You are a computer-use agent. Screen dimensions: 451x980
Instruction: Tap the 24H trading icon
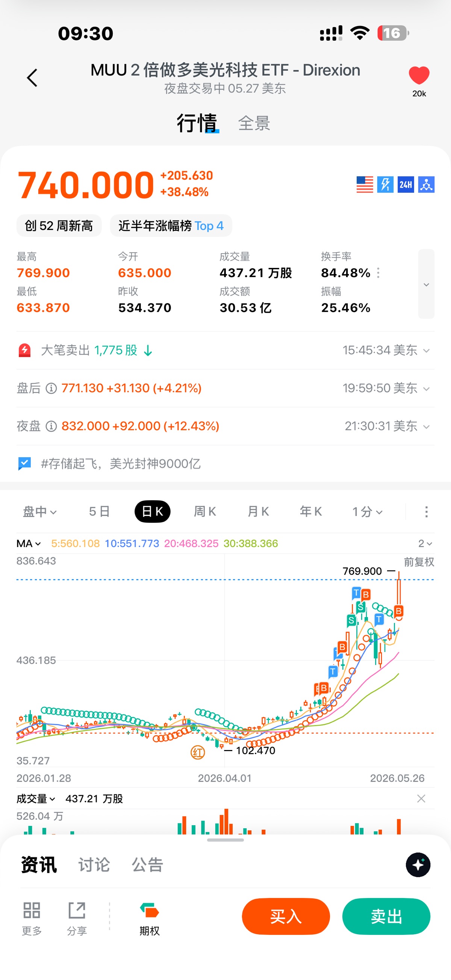tap(406, 185)
